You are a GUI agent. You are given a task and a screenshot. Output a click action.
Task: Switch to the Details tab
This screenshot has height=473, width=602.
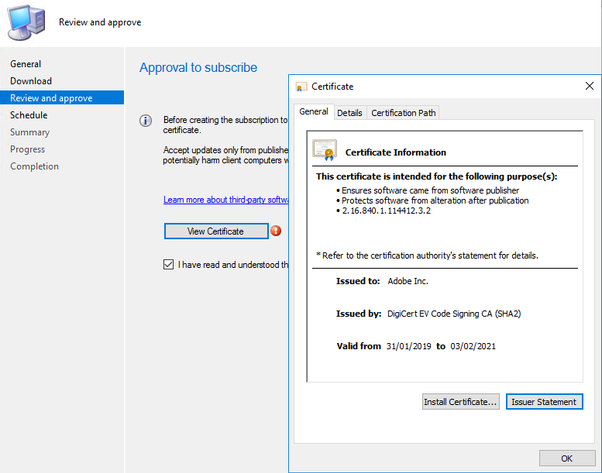(x=350, y=113)
